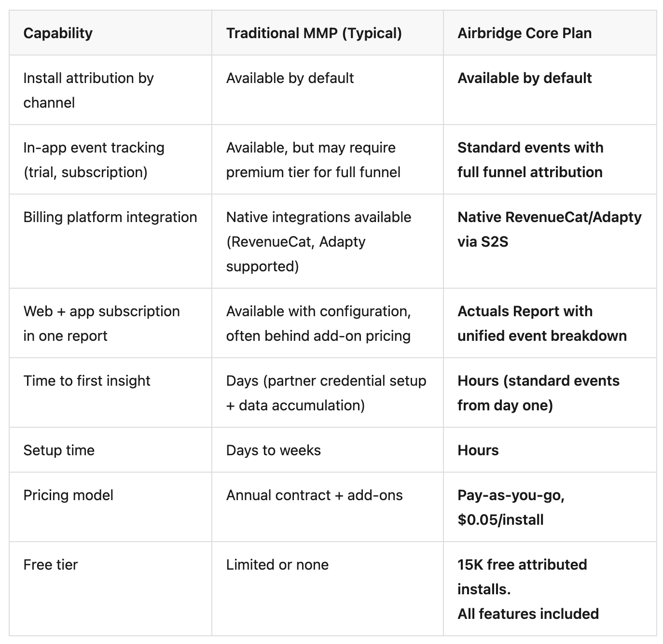
Task: Select the Pricing model row label
Action: point(68,495)
